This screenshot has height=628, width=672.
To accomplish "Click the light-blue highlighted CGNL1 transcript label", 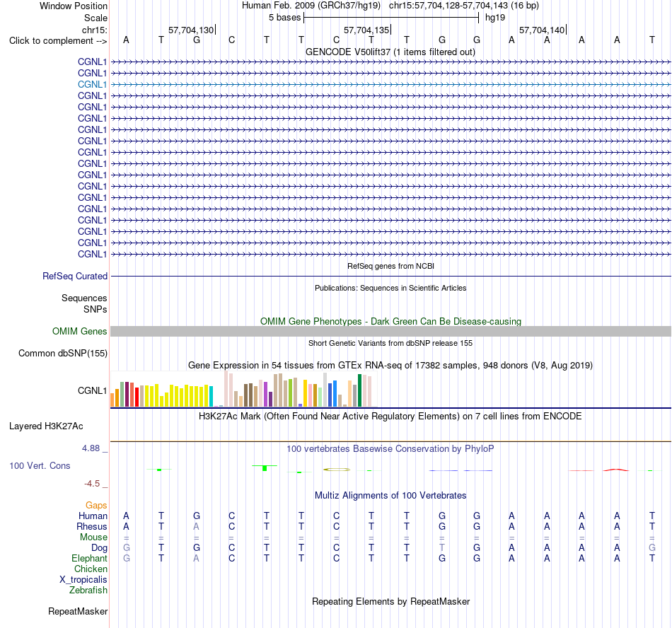I will [x=92, y=84].
